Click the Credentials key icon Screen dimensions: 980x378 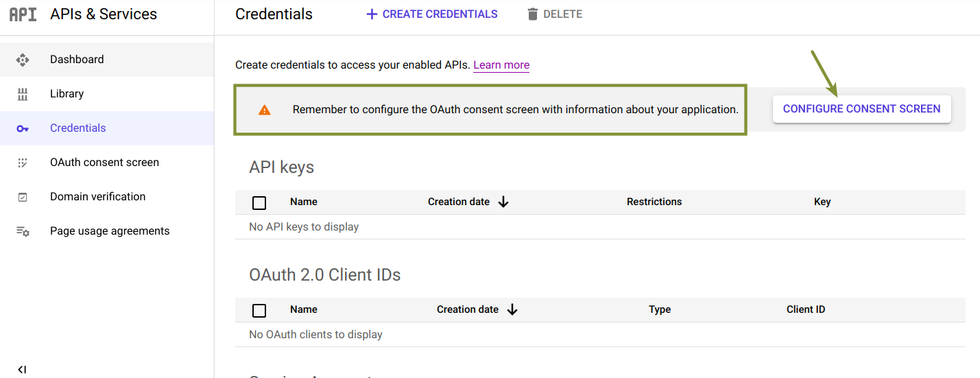(x=23, y=128)
